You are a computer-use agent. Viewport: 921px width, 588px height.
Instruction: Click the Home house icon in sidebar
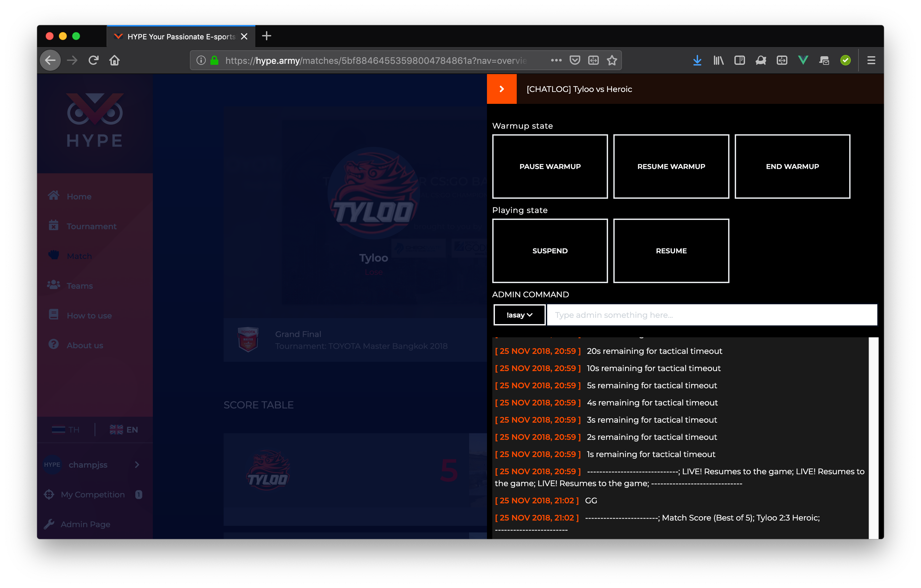pyautogui.click(x=54, y=195)
